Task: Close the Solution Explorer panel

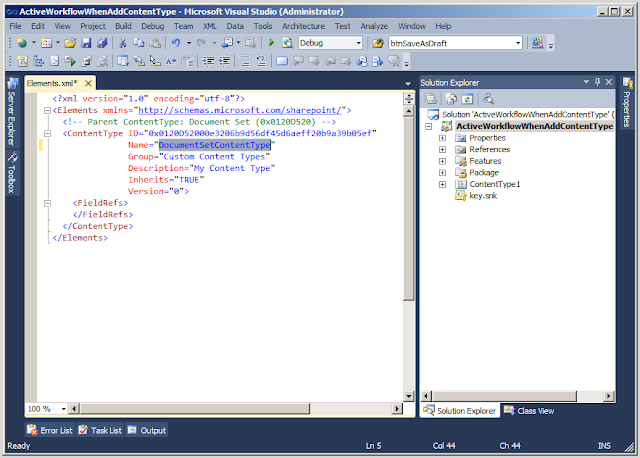Action: tap(609, 82)
